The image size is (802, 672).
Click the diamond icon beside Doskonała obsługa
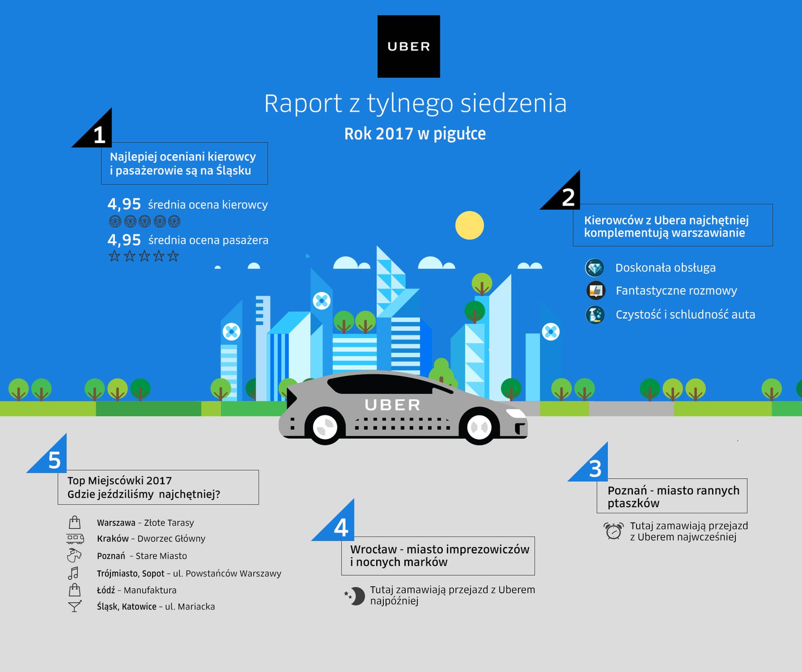595,268
